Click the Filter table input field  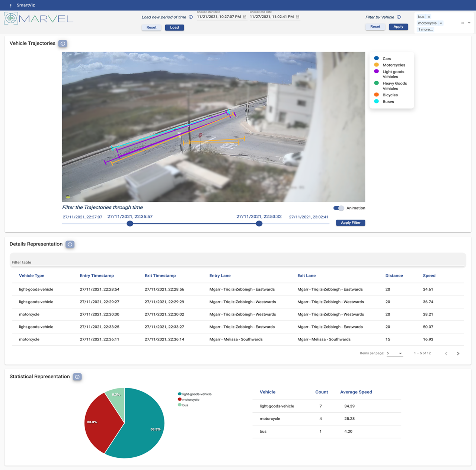[x=237, y=262]
